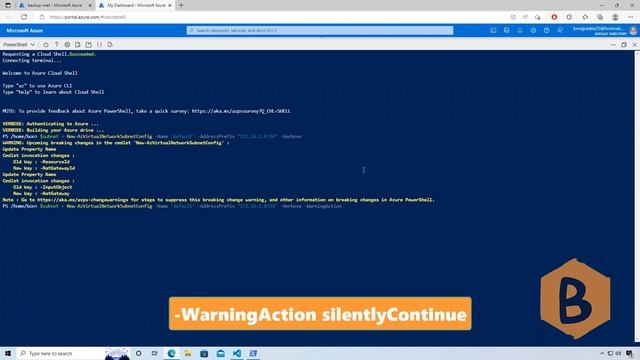
Task: Open Azure help question mark in header
Action: pyautogui.click(x=547, y=31)
